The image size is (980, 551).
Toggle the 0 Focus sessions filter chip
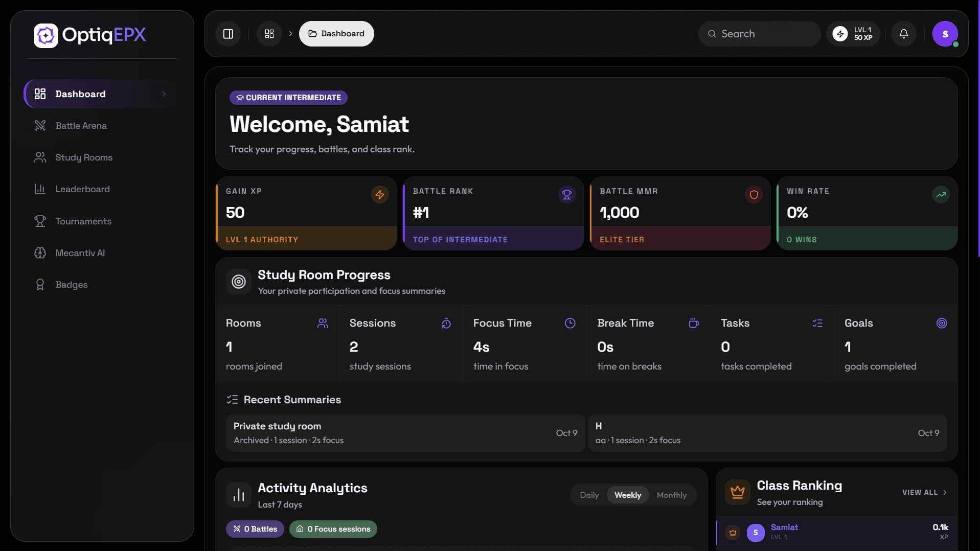click(x=333, y=529)
